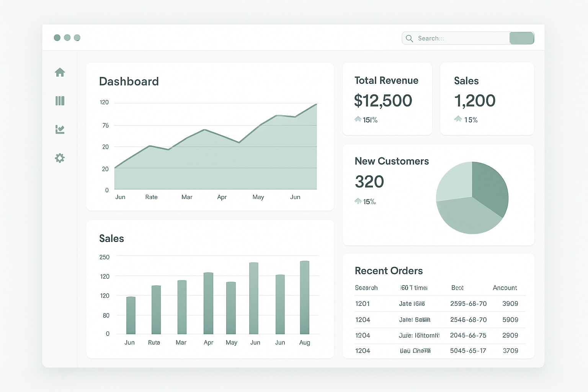Click the Recent Orders heading
This screenshot has width=588, height=392.
[x=389, y=271]
